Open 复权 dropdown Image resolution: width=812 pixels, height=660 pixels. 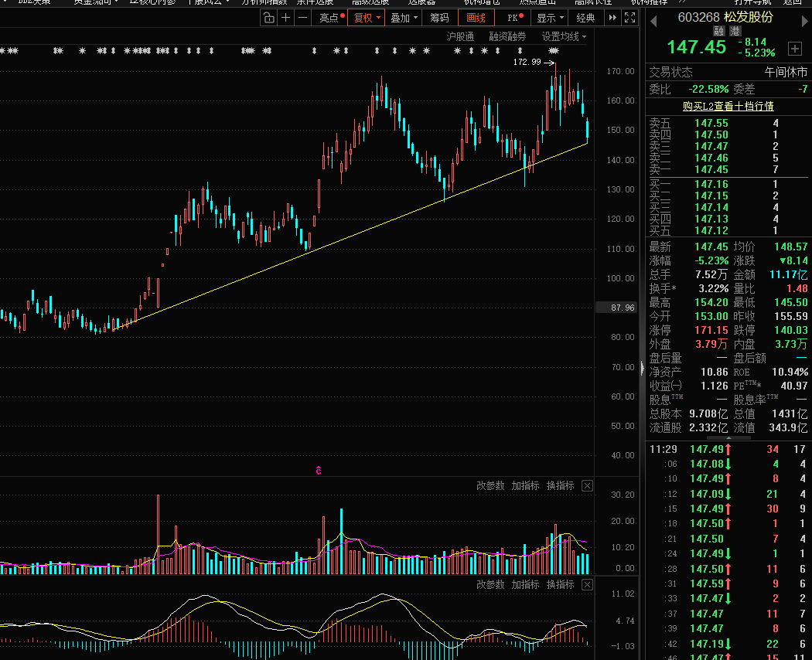366,18
